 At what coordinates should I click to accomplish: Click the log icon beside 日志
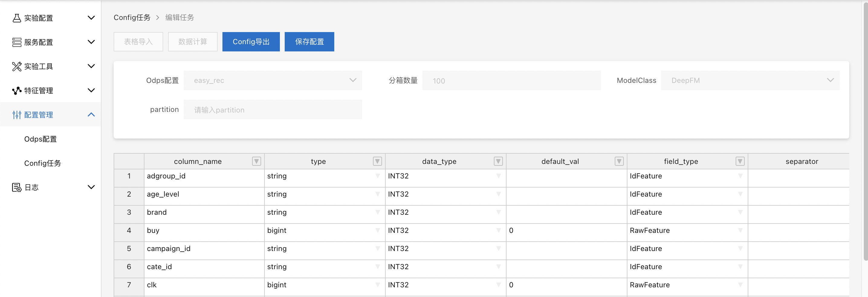(x=17, y=188)
